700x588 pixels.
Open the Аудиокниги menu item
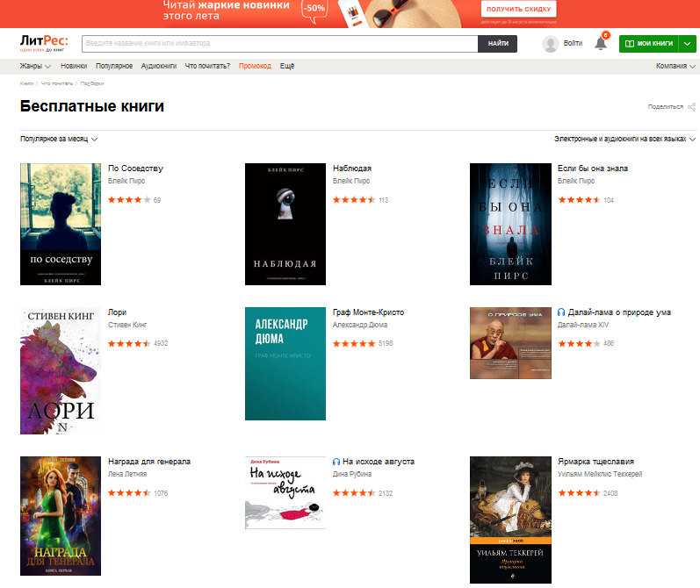click(159, 66)
